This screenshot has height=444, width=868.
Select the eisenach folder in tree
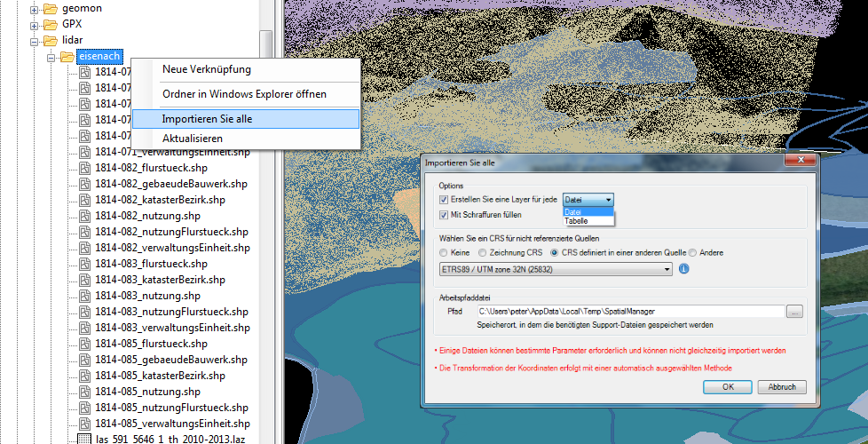click(x=99, y=56)
